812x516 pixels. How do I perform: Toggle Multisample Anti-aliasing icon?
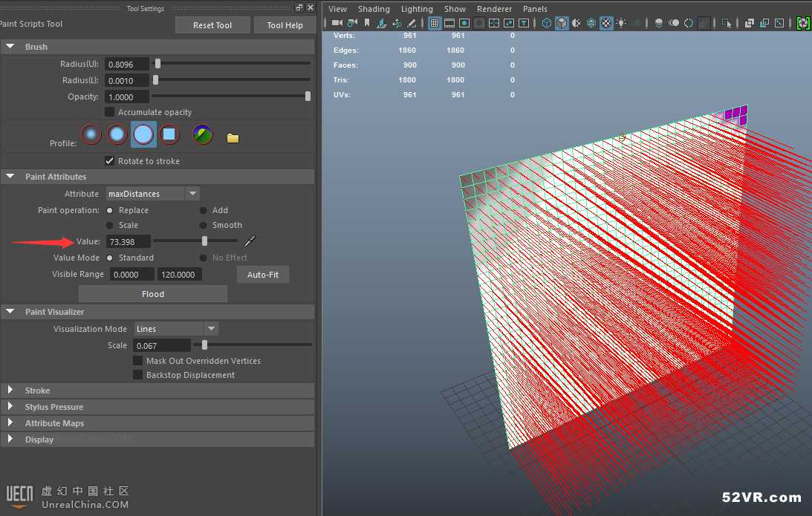click(688, 23)
